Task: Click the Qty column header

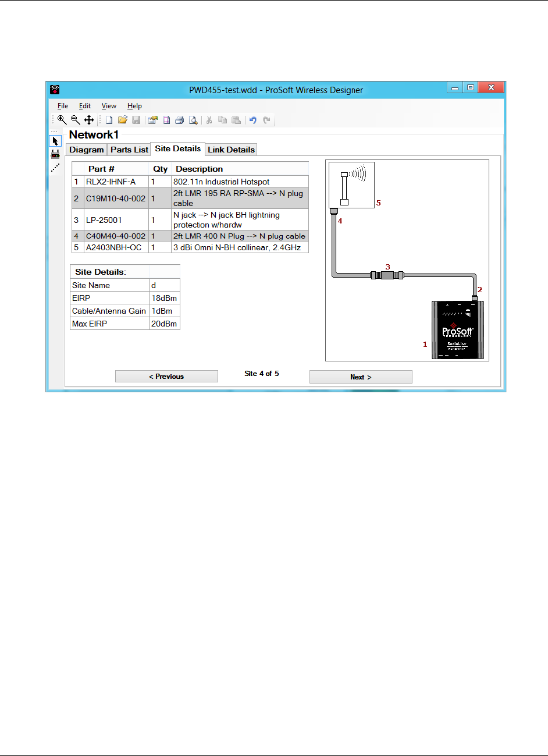Action: (x=161, y=169)
